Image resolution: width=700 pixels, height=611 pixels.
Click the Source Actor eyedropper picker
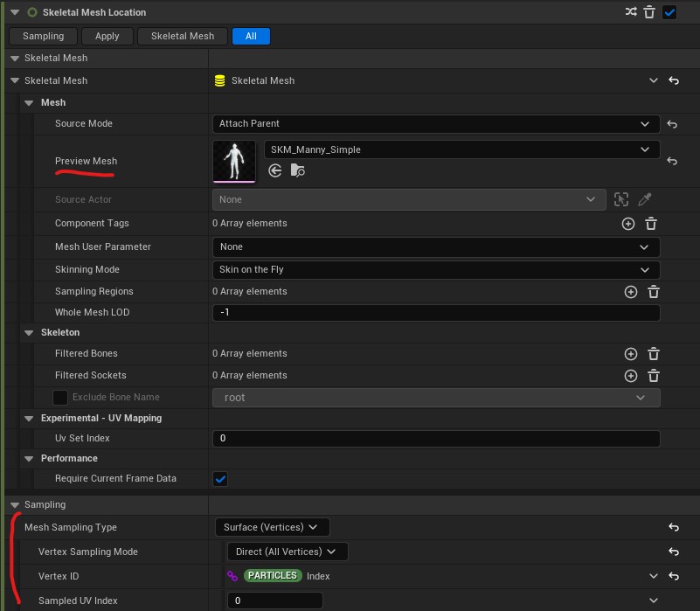645,199
